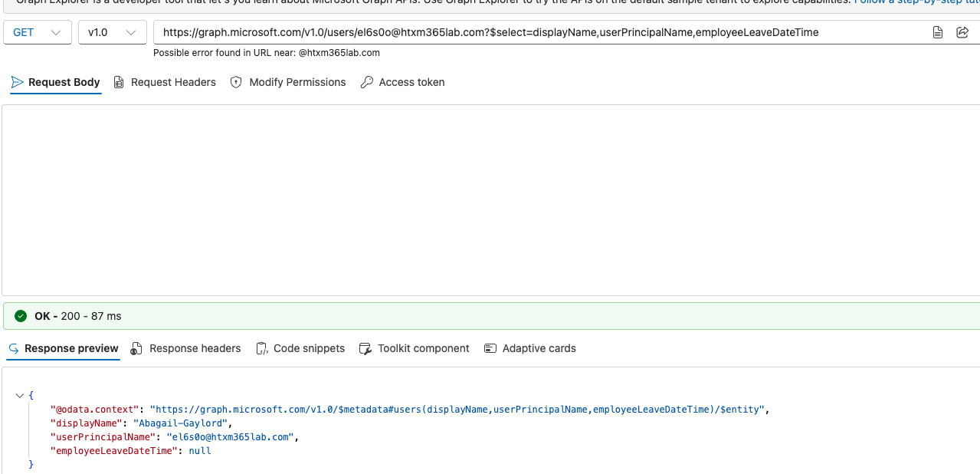Select the Response preview tab
Image resolution: width=980 pixels, height=474 pixels.
coord(64,348)
